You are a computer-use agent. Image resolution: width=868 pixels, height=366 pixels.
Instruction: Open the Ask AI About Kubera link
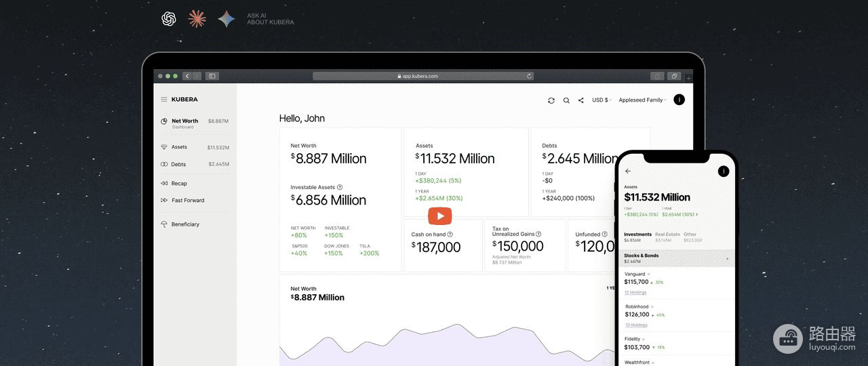pyautogui.click(x=270, y=19)
